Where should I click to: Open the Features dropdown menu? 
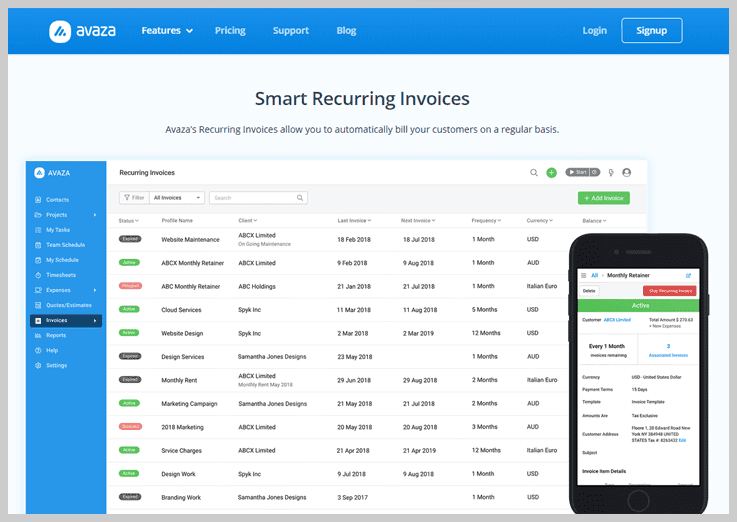(167, 31)
